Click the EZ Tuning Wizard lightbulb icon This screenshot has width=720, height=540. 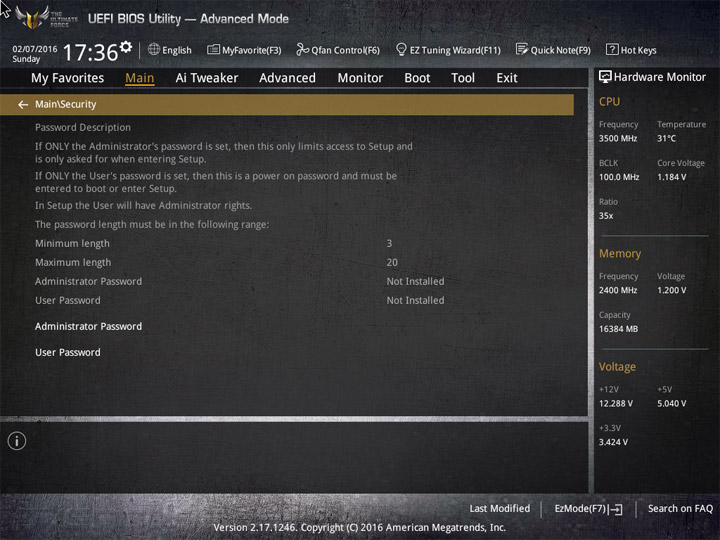[401, 49]
